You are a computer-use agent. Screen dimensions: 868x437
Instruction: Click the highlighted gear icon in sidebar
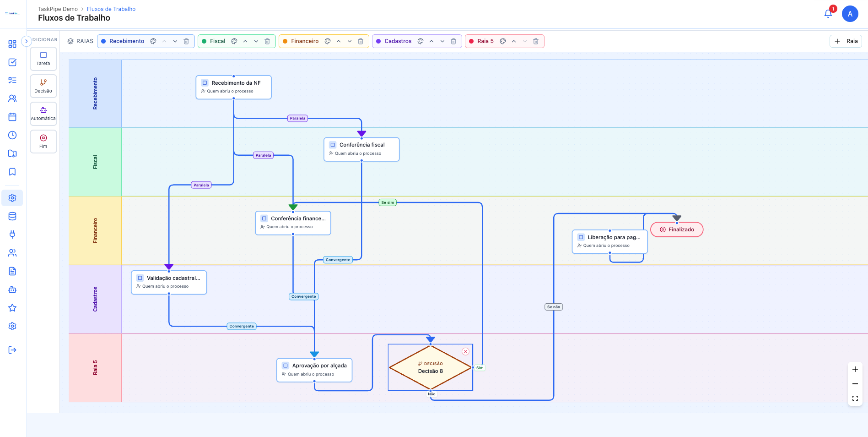(x=12, y=198)
